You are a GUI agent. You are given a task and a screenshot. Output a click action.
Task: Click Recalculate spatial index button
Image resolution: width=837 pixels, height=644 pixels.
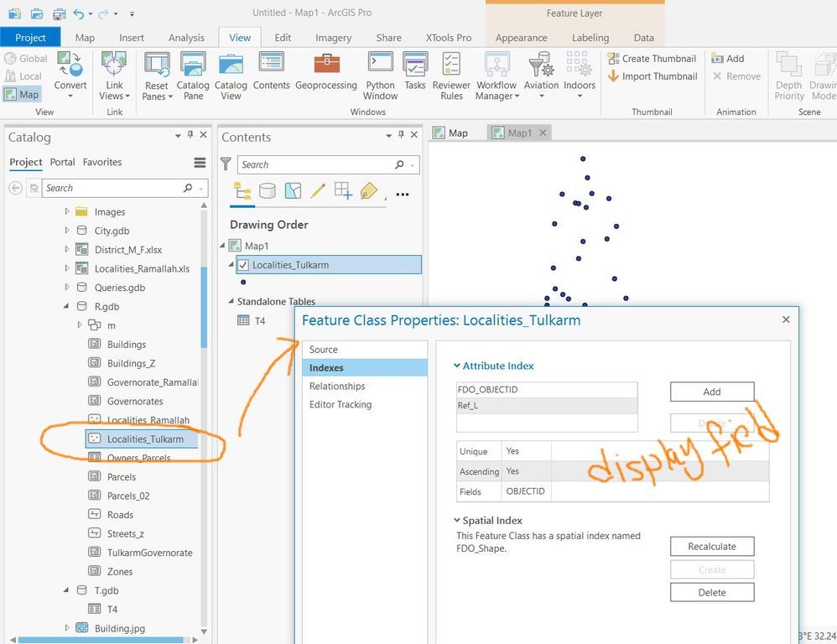(712, 547)
